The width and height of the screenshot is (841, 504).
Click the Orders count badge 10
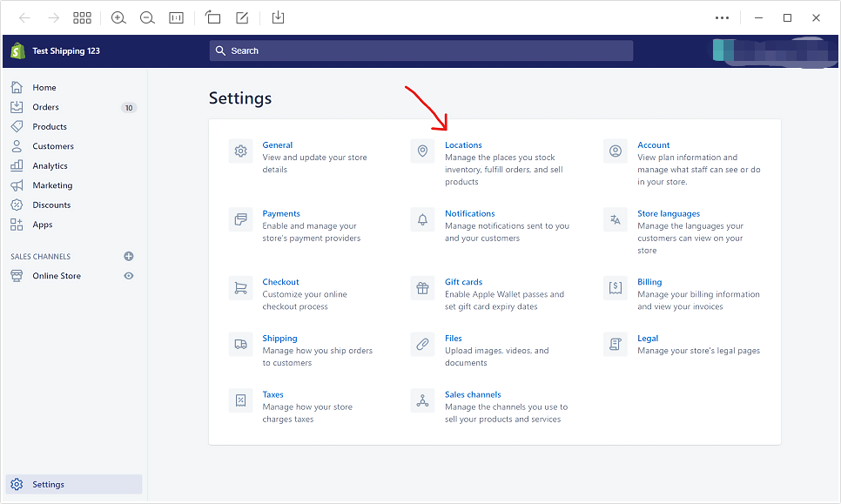(129, 108)
